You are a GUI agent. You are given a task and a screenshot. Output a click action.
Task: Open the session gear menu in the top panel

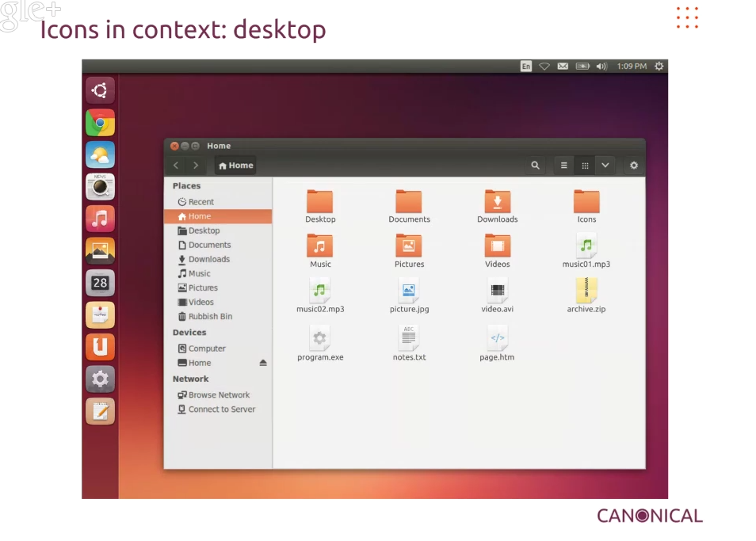pyautogui.click(x=659, y=67)
